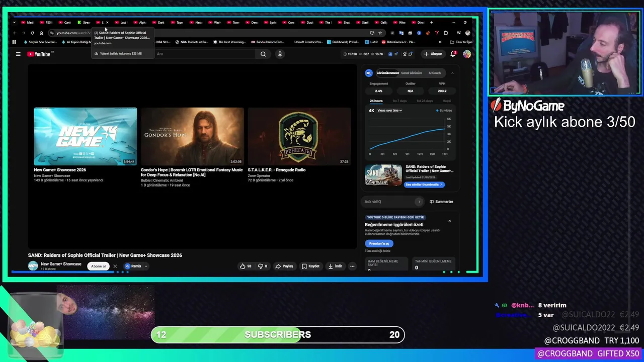This screenshot has height=362, width=644.
Task: Click the Premium'u aç button
Action: click(379, 243)
